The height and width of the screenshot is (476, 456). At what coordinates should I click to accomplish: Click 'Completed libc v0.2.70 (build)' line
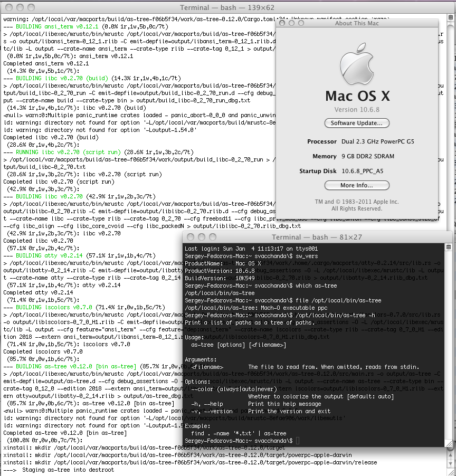pos(51,138)
